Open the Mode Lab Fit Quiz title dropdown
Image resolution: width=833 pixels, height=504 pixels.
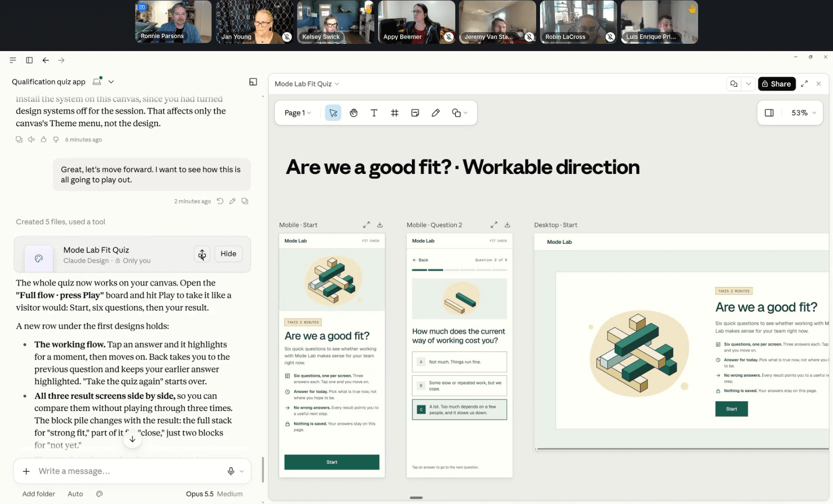307,84
